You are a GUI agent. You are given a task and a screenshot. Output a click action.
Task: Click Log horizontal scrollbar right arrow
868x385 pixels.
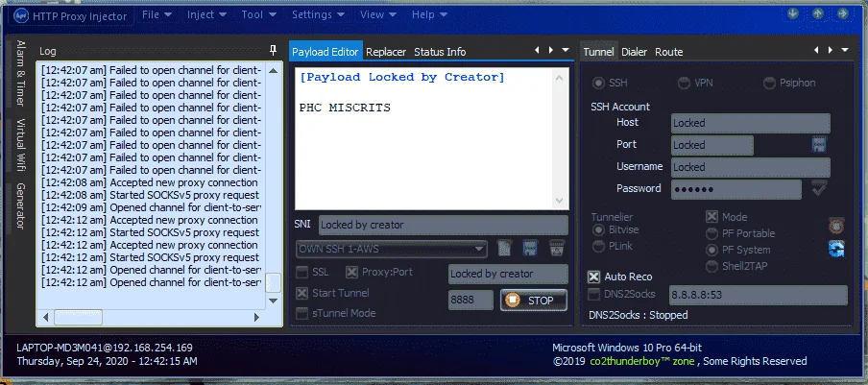pyautogui.click(x=256, y=318)
